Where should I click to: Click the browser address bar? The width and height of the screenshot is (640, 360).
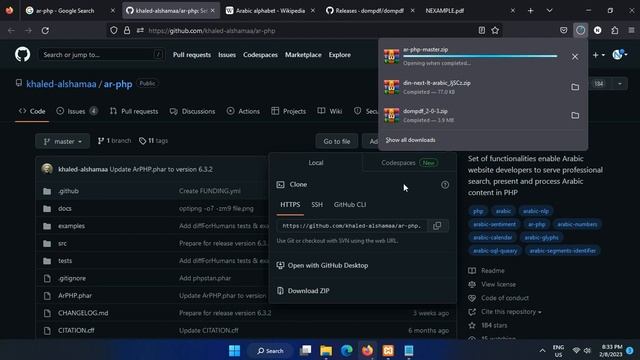coord(304,31)
